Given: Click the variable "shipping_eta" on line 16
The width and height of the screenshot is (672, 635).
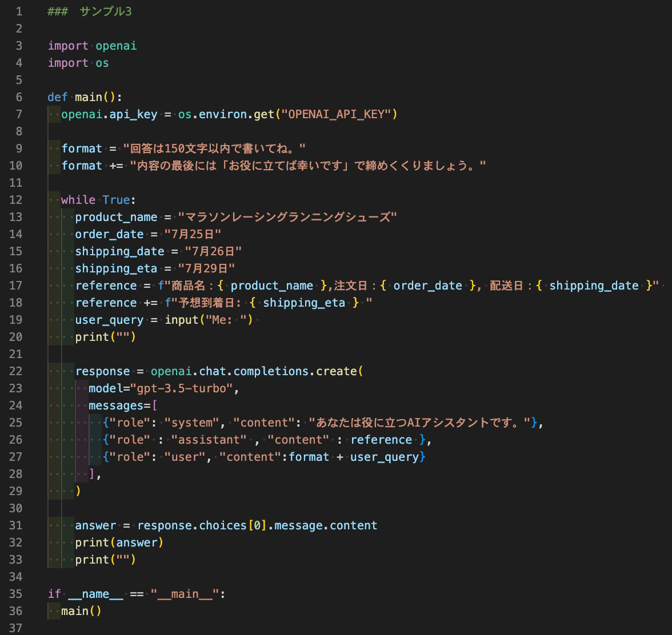Looking at the screenshot, I should 116,268.
